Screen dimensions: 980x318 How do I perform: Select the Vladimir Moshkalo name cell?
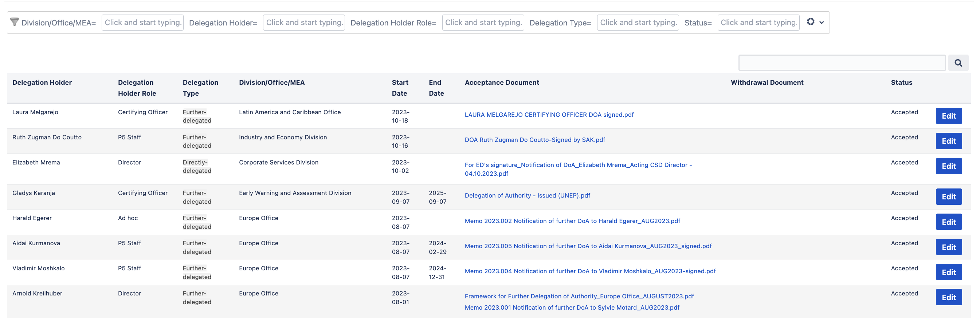[x=38, y=268]
